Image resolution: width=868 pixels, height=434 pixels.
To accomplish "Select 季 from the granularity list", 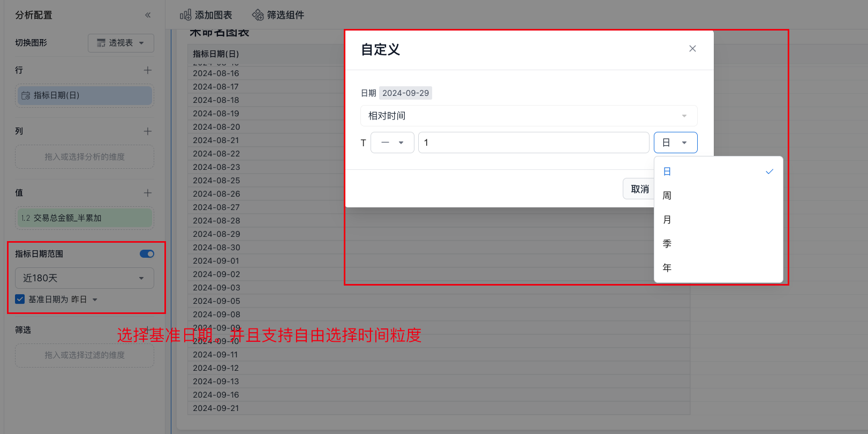I will tap(667, 244).
